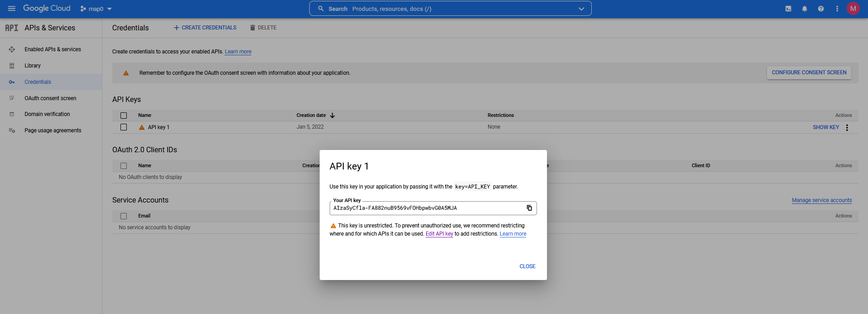Click the Enabled APIs & services icon

point(12,49)
